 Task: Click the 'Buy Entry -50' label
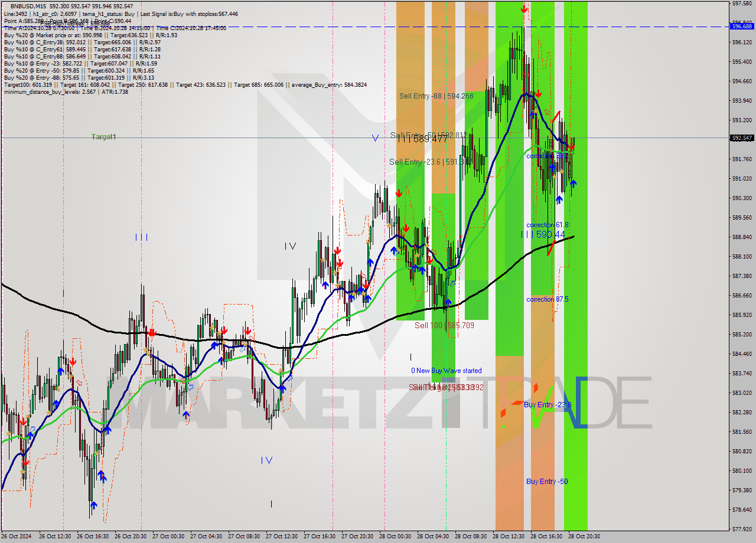[547, 482]
